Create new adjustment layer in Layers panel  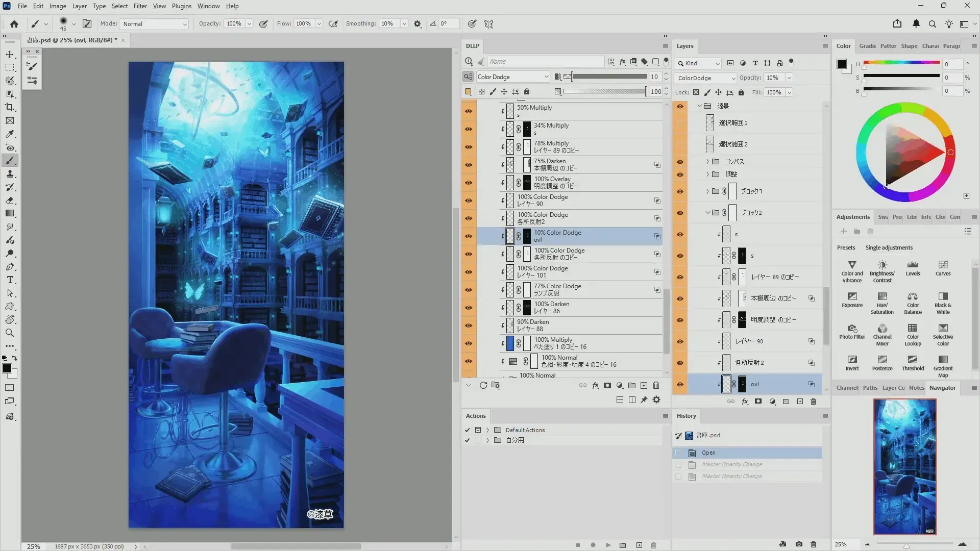click(x=773, y=402)
